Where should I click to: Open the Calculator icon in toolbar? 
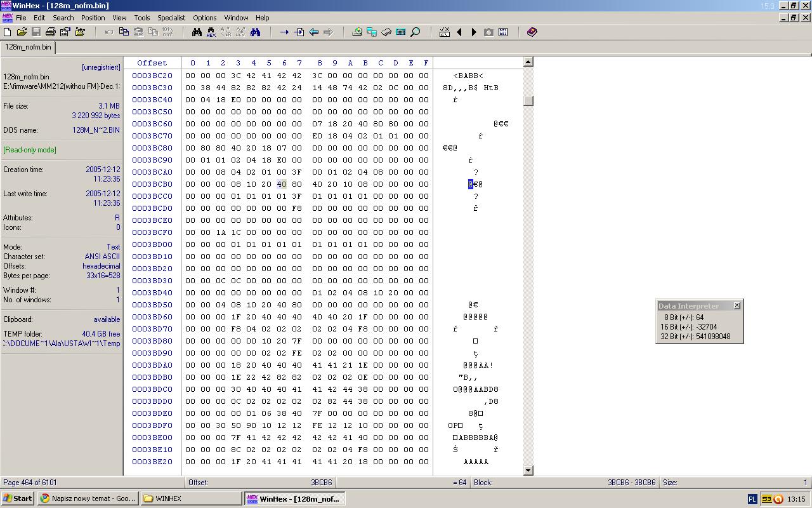click(x=401, y=32)
